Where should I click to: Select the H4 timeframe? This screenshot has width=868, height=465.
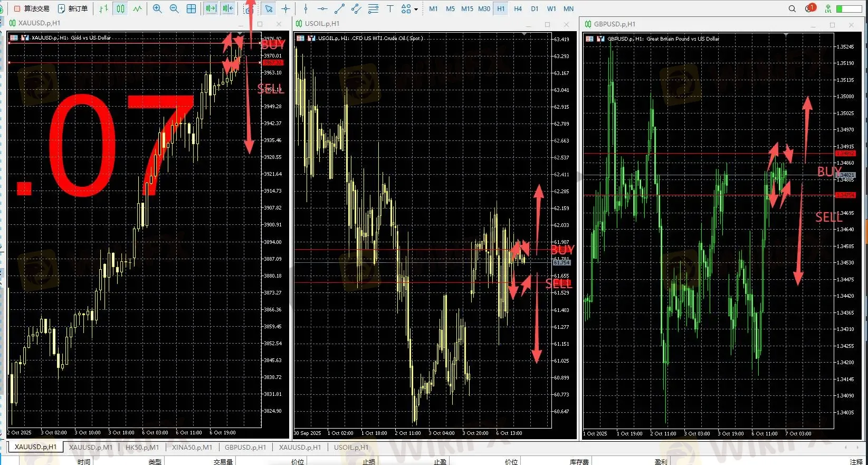tap(518, 8)
